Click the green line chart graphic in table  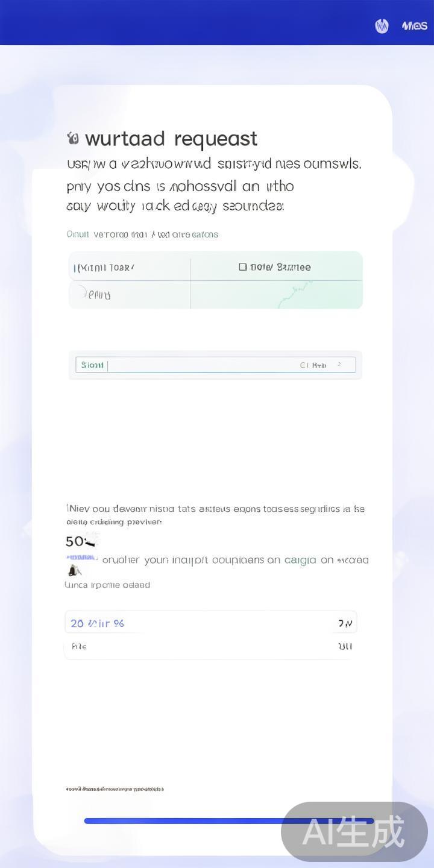click(295, 293)
